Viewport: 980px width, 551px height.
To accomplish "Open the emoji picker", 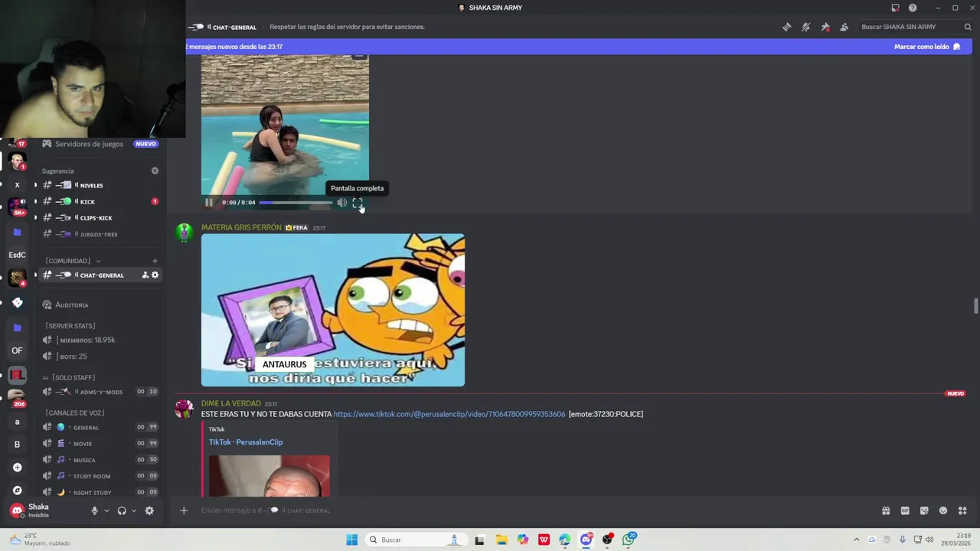I will [x=943, y=510].
